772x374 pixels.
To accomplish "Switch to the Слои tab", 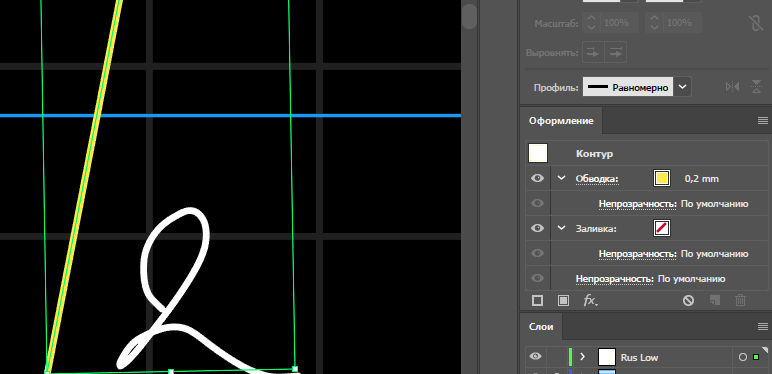I will [x=541, y=327].
